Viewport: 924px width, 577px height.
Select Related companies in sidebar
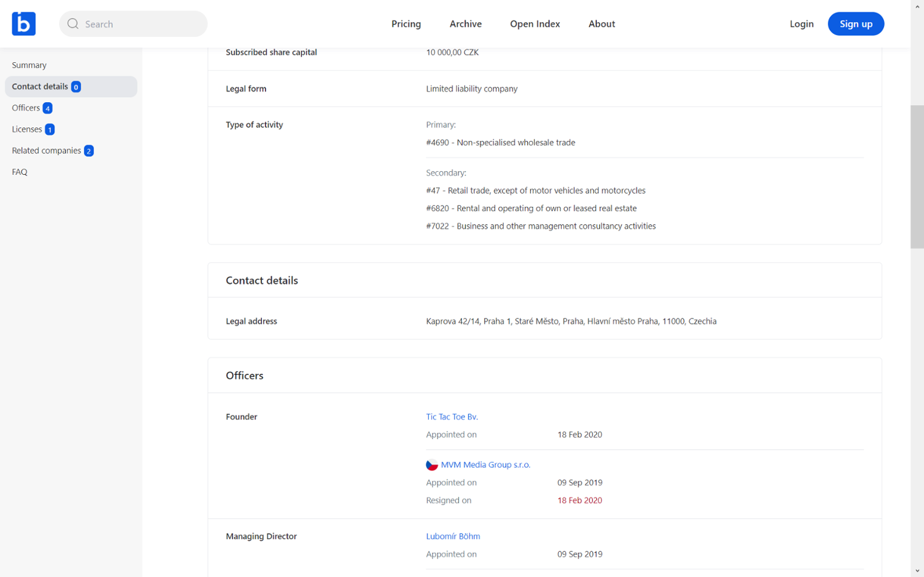click(46, 150)
